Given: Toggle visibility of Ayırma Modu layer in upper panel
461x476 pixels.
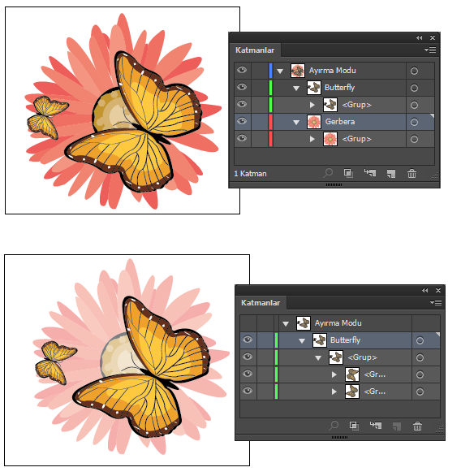Looking at the screenshot, I should click(242, 71).
